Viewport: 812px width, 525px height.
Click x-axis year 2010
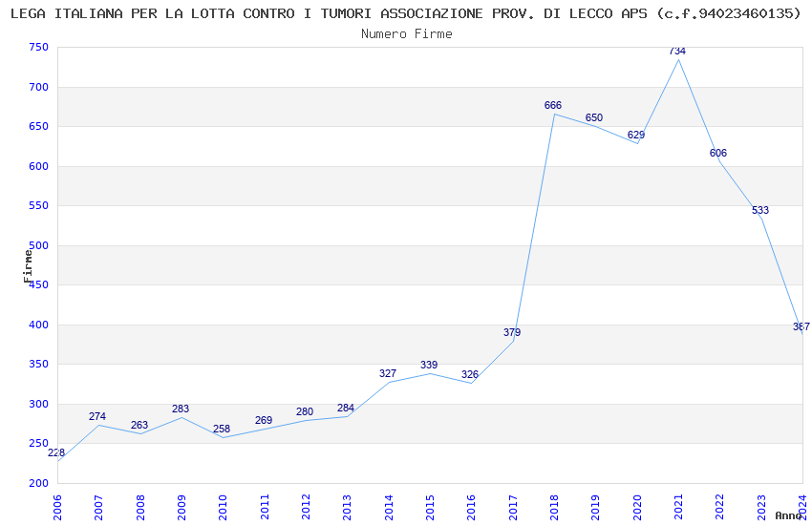point(223,508)
